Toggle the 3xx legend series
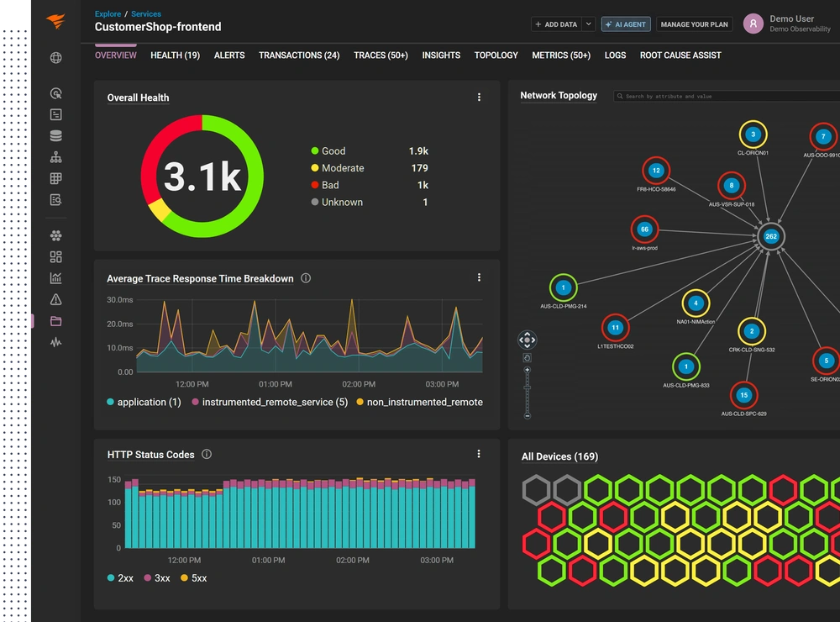Screen dimensions: 840x622 point(157,578)
